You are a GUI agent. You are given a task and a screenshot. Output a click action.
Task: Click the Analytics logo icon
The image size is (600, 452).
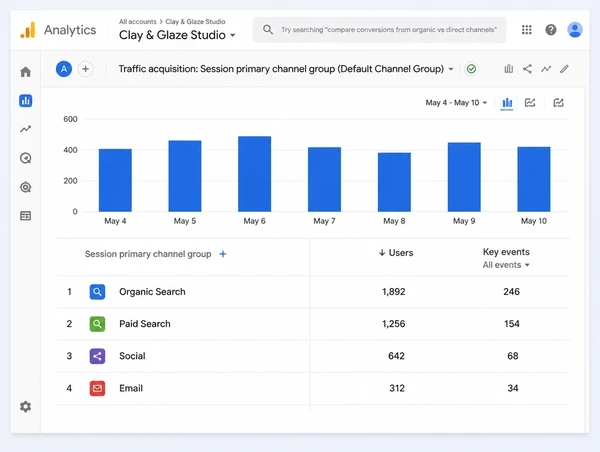click(28, 30)
